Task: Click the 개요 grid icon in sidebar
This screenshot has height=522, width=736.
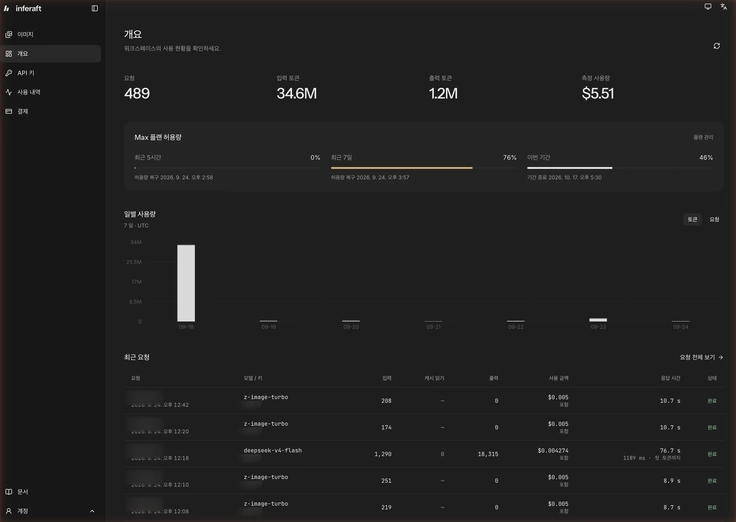Action: pos(8,54)
